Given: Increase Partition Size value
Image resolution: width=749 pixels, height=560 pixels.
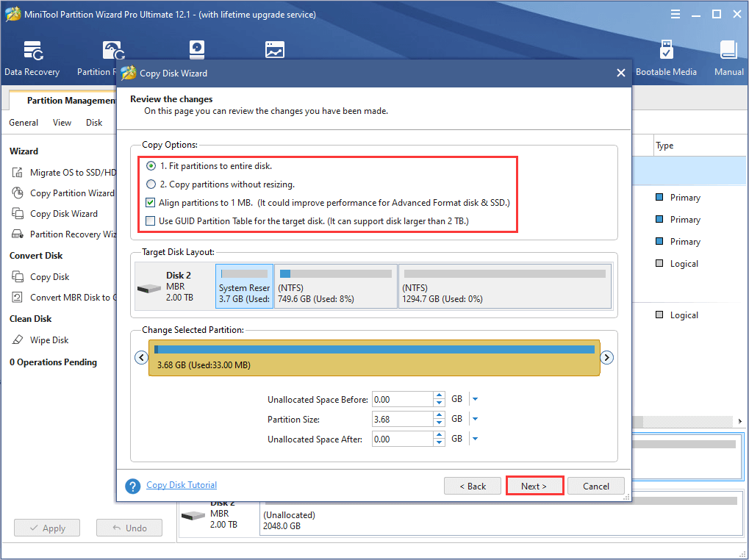Looking at the screenshot, I should [x=440, y=415].
